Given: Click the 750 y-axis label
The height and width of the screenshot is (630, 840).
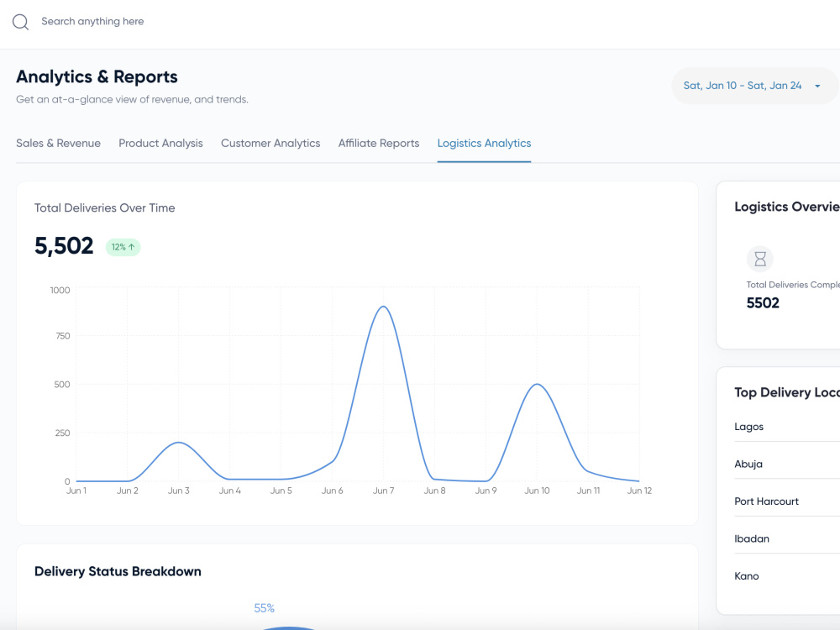Looking at the screenshot, I should 63,336.
